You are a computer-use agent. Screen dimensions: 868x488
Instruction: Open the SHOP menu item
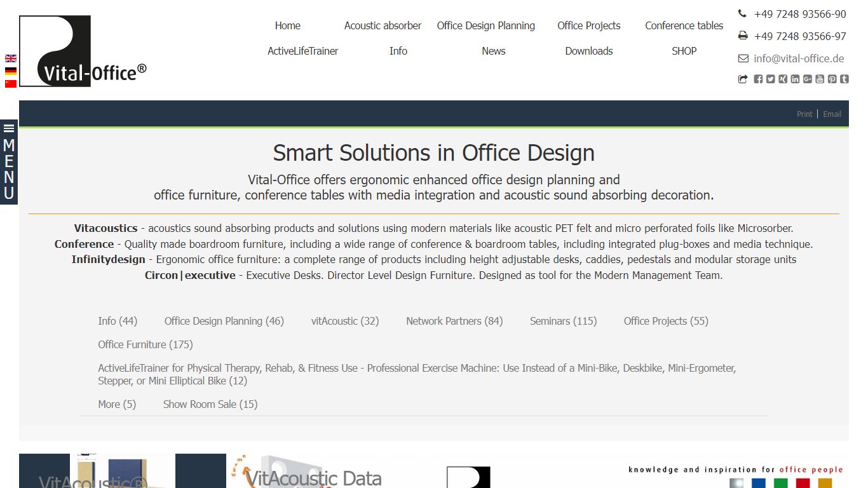click(x=684, y=51)
